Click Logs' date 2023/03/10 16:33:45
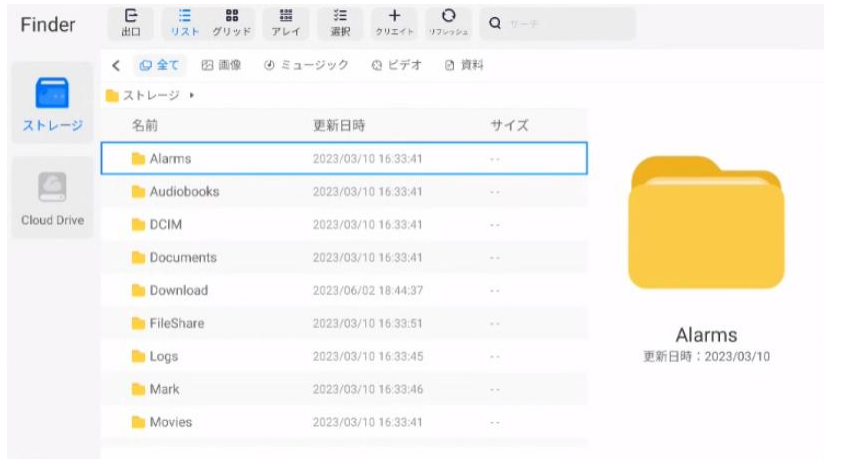The height and width of the screenshot is (465, 849). point(368,357)
